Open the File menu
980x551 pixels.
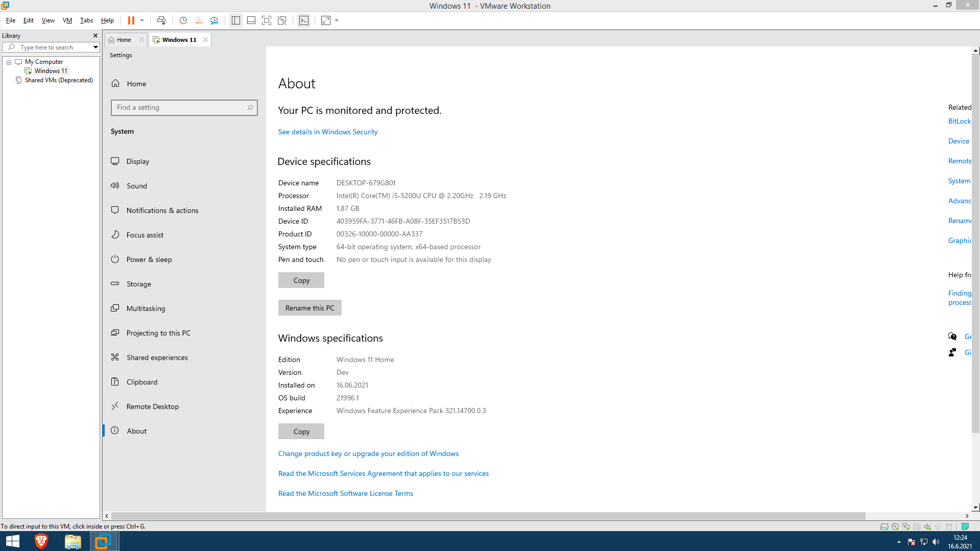point(11,20)
